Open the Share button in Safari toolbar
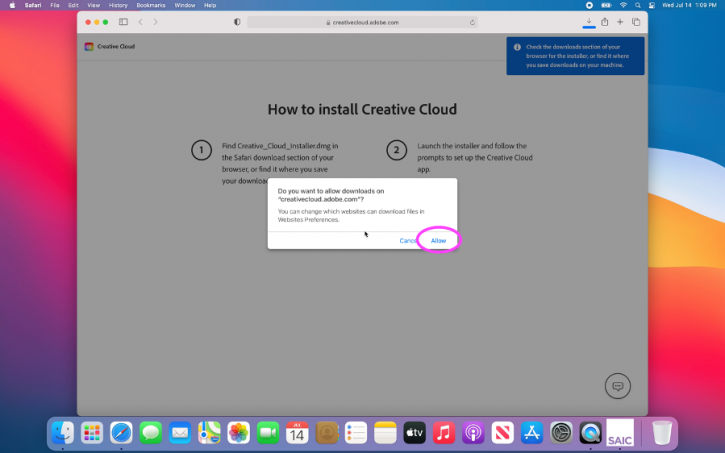The image size is (725, 453). [x=604, y=22]
